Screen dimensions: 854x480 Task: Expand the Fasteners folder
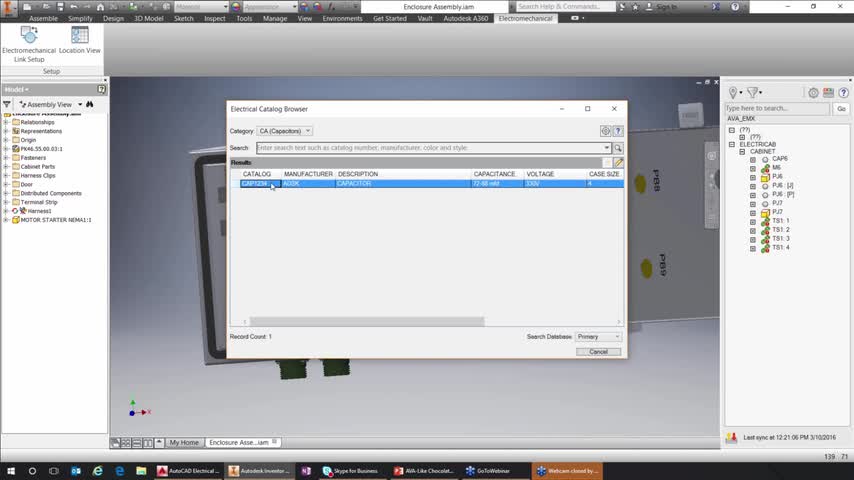tap(6, 157)
